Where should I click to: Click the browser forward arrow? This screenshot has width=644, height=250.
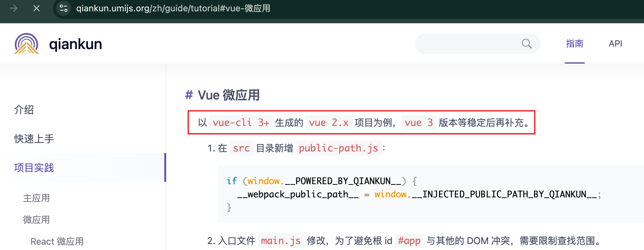click(14, 8)
